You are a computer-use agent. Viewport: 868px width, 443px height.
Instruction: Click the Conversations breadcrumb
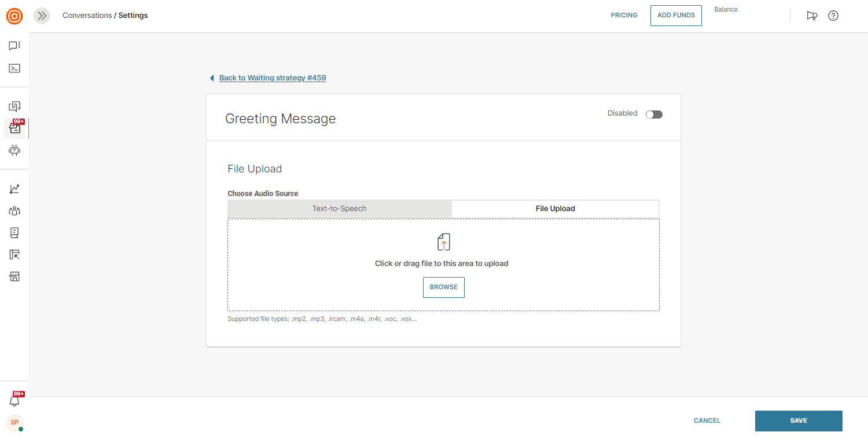[x=87, y=16]
